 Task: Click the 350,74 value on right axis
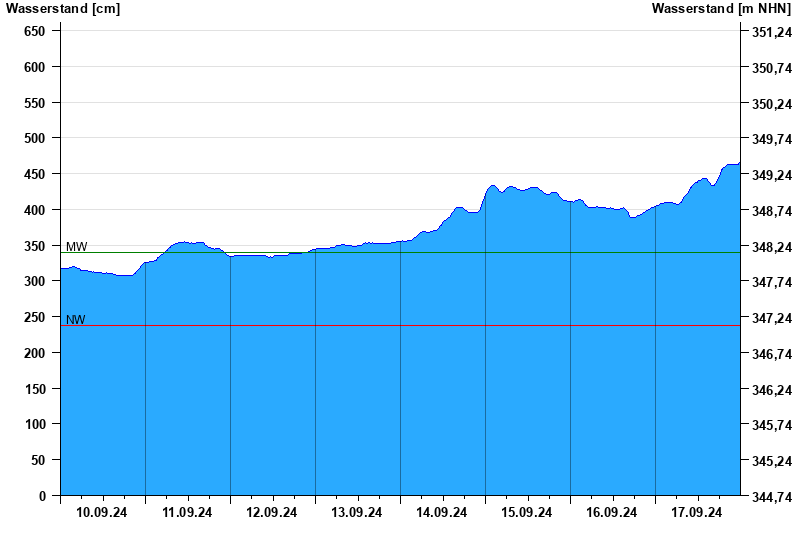tap(772, 68)
